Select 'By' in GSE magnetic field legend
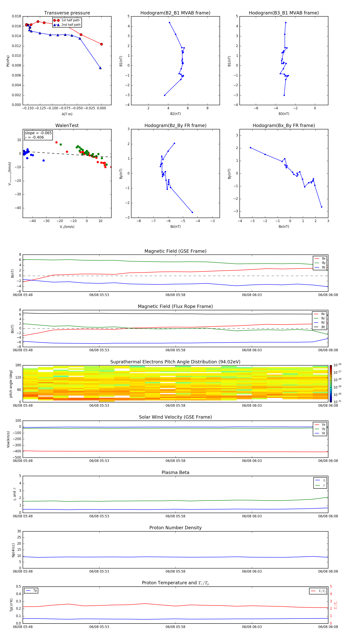 pyautogui.click(x=320, y=263)
